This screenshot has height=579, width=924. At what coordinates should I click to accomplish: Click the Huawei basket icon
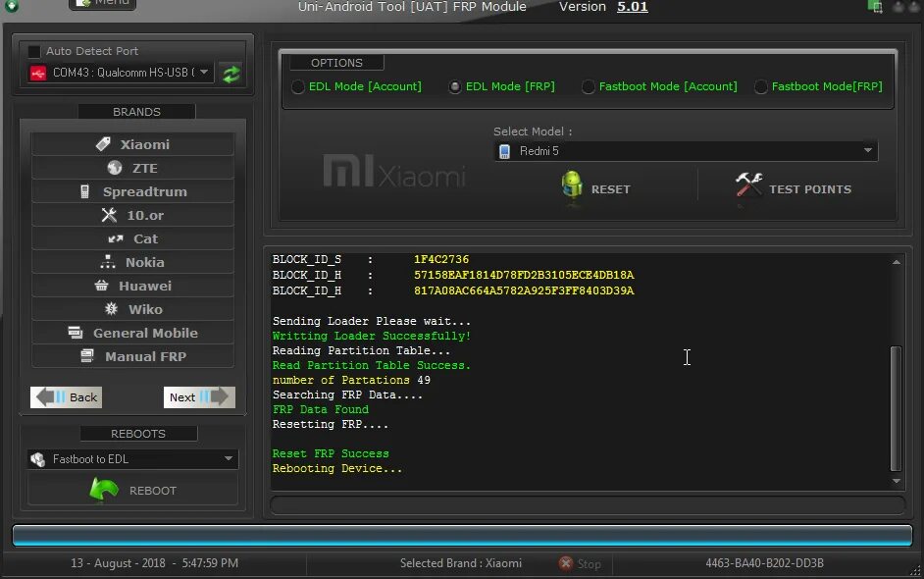(x=101, y=286)
